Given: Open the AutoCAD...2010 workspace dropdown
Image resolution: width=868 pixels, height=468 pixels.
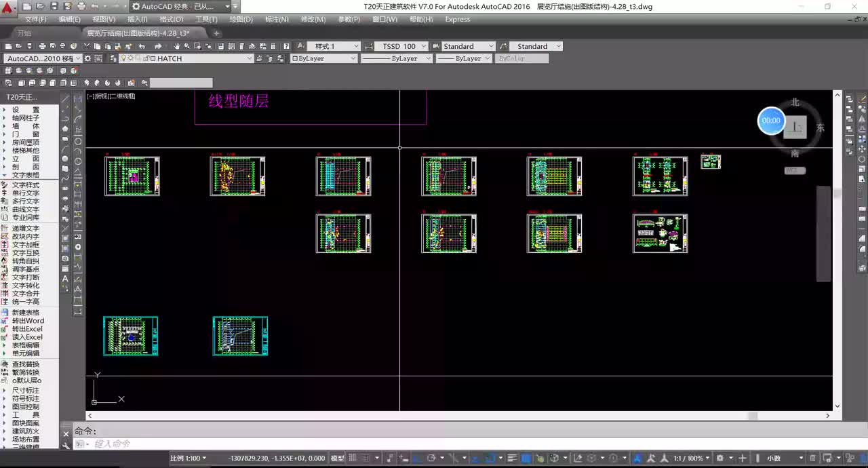Looking at the screenshot, I should point(43,58).
